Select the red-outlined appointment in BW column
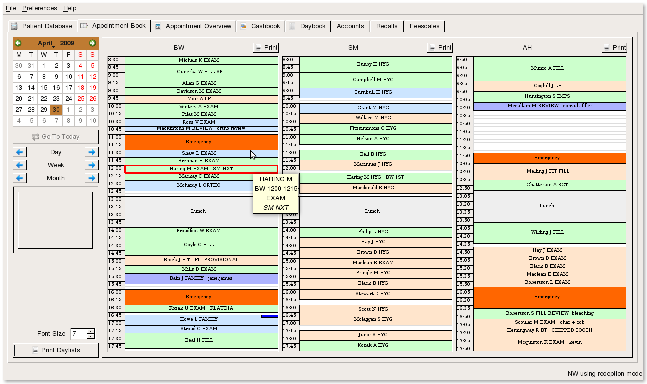The width and height of the screenshot is (647, 384). [x=201, y=169]
